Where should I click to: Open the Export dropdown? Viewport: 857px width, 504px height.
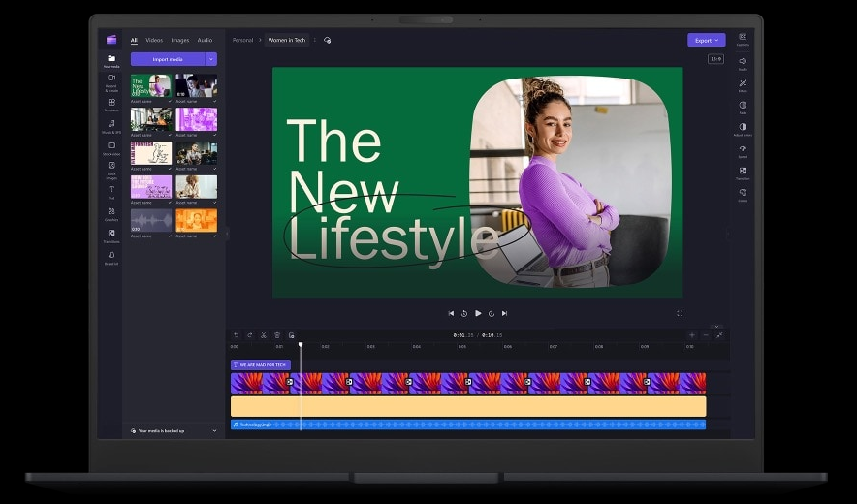point(706,40)
